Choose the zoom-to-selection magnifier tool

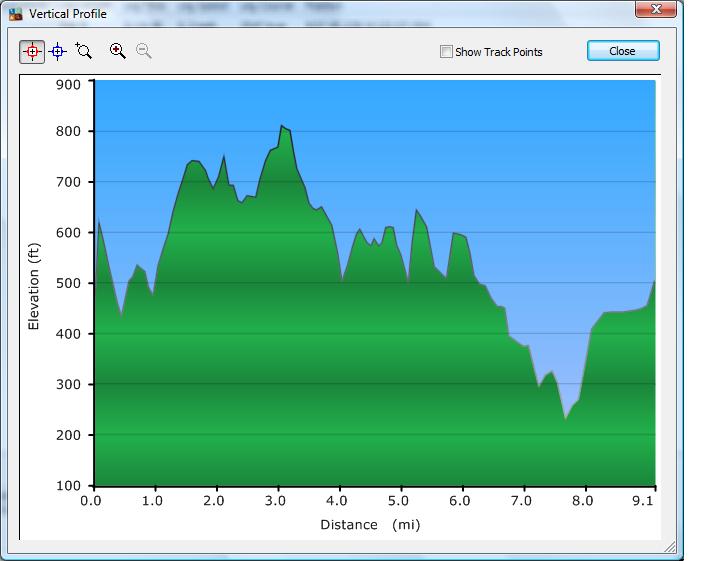pos(84,51)
